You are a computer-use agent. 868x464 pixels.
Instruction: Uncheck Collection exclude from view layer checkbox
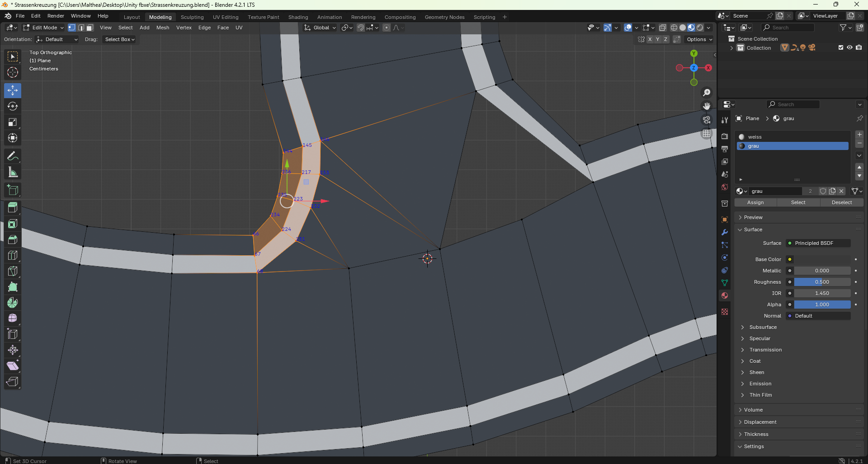click(840, 47)
